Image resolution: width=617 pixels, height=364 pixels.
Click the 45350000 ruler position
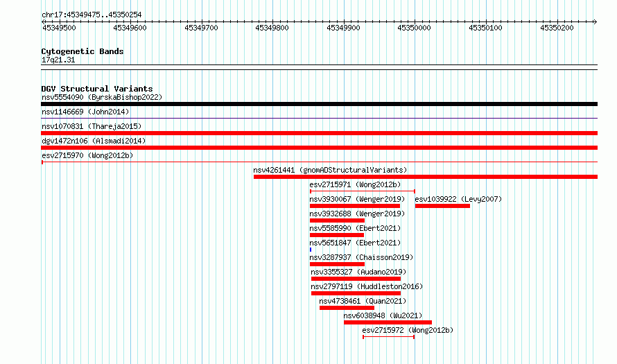pyautogui.click(x=414, y=28)
